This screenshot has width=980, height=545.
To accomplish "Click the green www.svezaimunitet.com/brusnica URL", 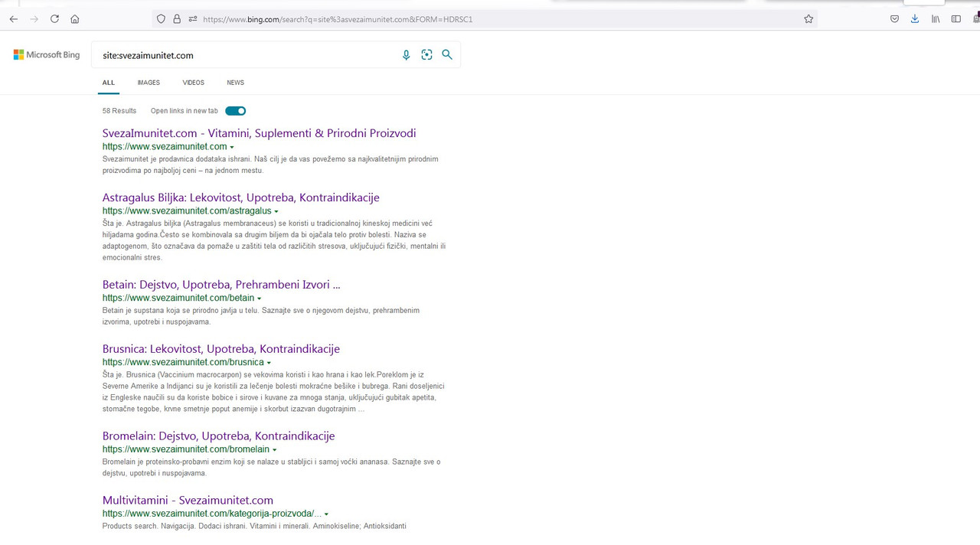I will tap(183, 363).
